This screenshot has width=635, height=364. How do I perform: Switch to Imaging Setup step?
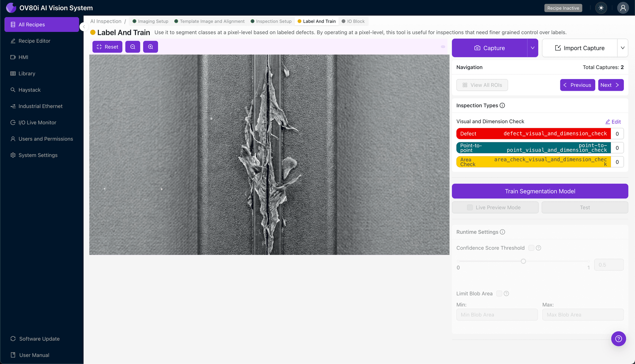(x=150, y=21)
